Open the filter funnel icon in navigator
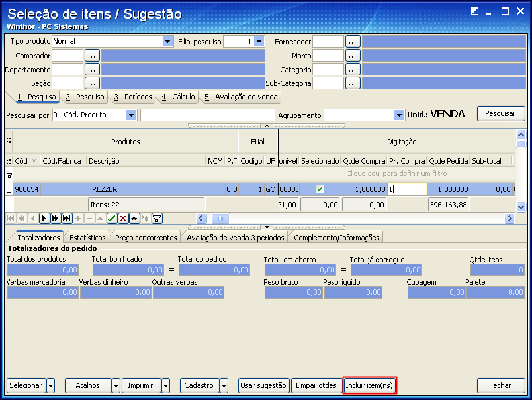Image resolution: width=532 pixels, height=400 pixels. [157, 219]
